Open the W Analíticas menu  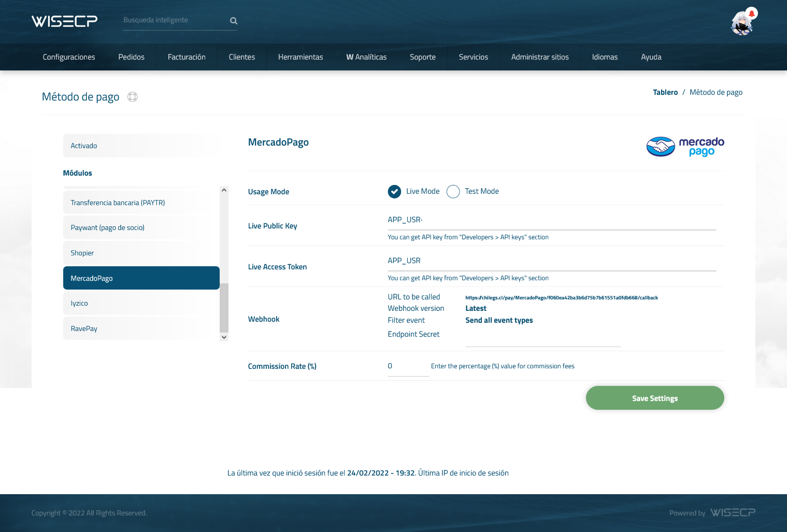(366, 57)
